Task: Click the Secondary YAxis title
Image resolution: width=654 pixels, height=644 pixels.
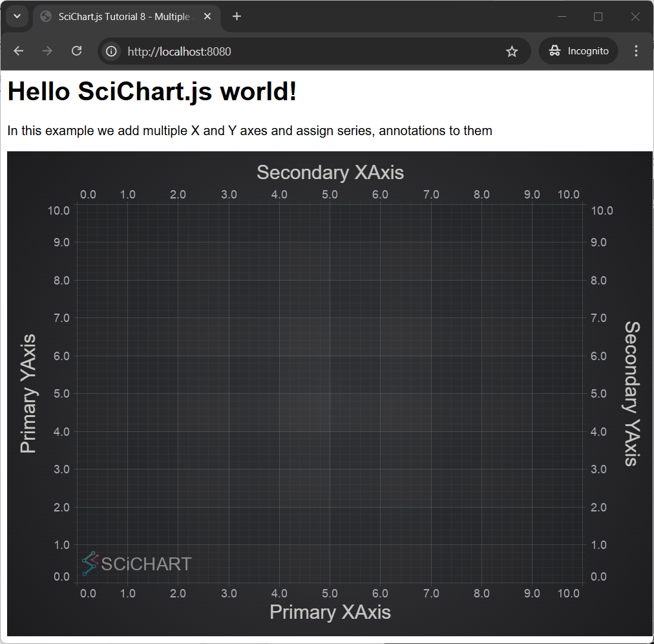Action: (x=631, y=393)
